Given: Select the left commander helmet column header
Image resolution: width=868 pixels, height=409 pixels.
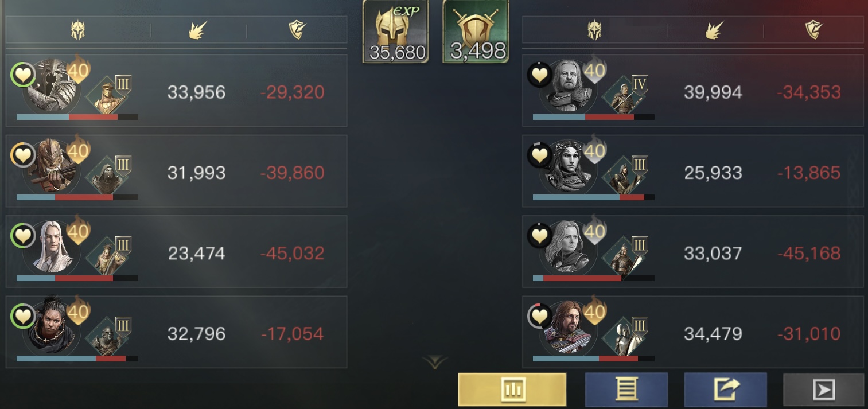Looking at the screenshot, I should [x=78, y=30].
